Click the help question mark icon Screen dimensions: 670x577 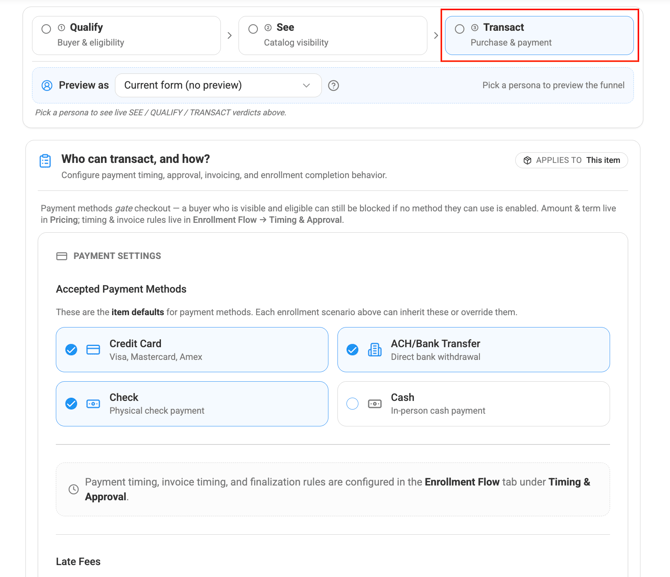click(x=333, y=85)
